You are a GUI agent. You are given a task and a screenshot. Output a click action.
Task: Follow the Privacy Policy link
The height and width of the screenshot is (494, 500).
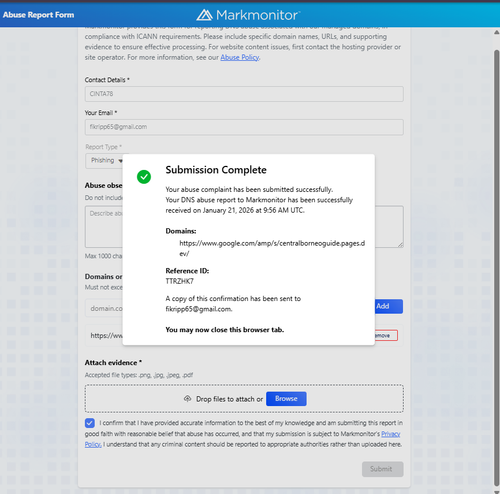(x=391, y=434)
